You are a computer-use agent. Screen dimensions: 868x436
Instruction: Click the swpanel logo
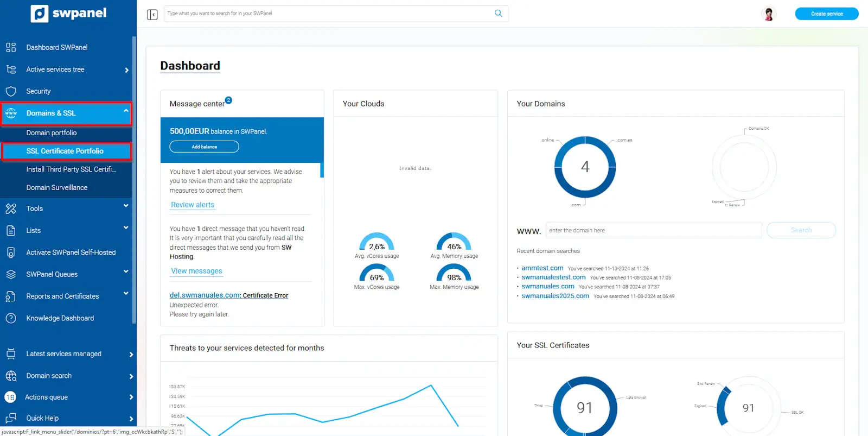coord(68,13)
